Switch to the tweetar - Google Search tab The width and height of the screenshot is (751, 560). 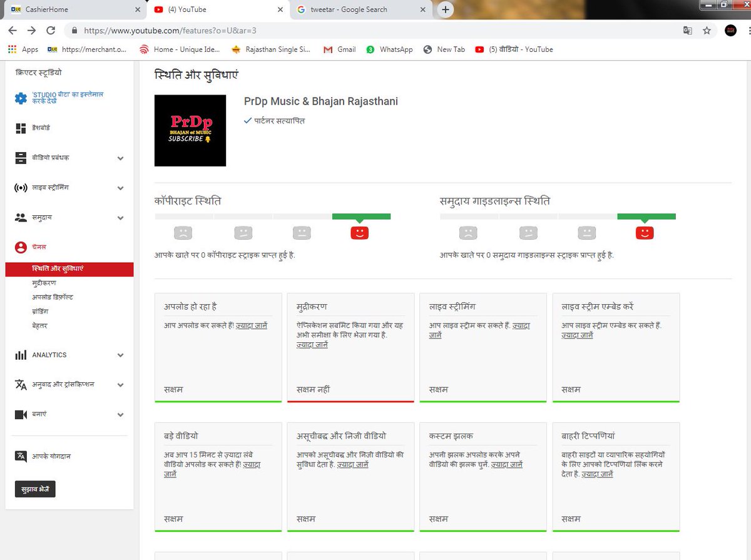click(361, 9)
